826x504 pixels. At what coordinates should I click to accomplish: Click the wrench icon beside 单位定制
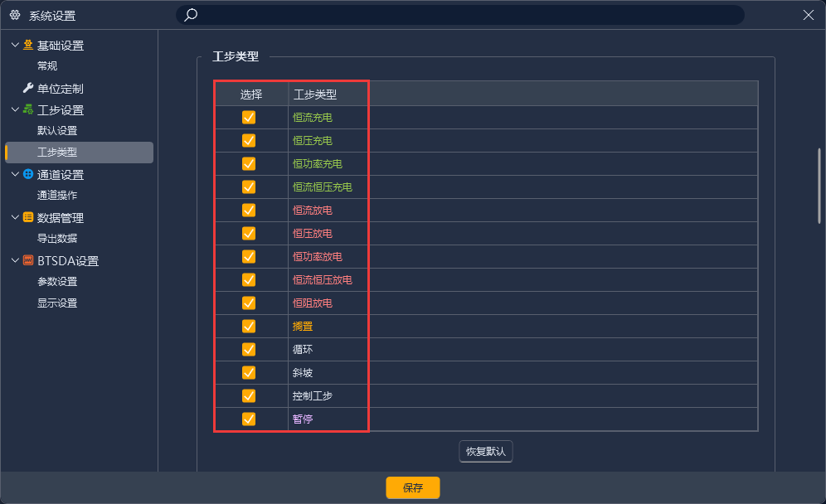point(27,88)
